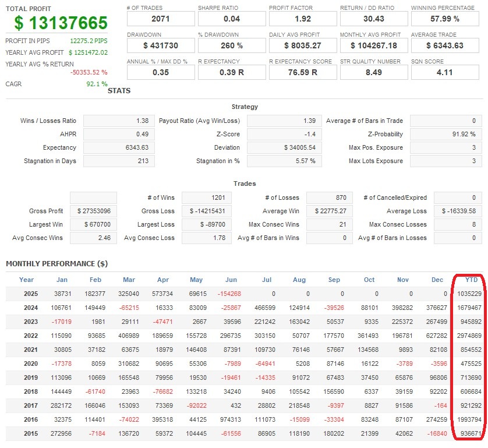The width and height of the screenshot is (488, 448).
Task: Click 2017 May loss -92022
Action: point(197,405)
